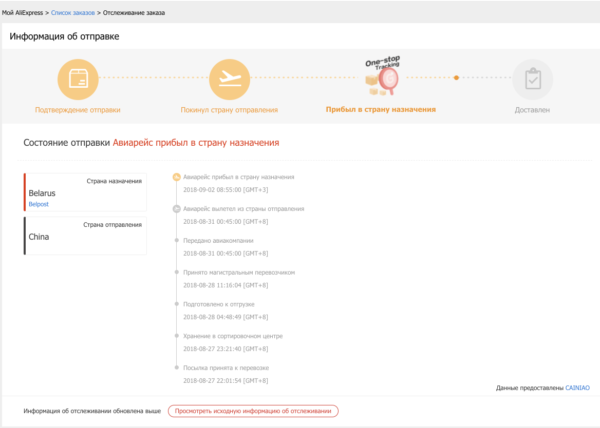Click the Отслеживание заказа breadcrumb text
This screenshot has width=600, height=428.
click(x=134, y=13)
